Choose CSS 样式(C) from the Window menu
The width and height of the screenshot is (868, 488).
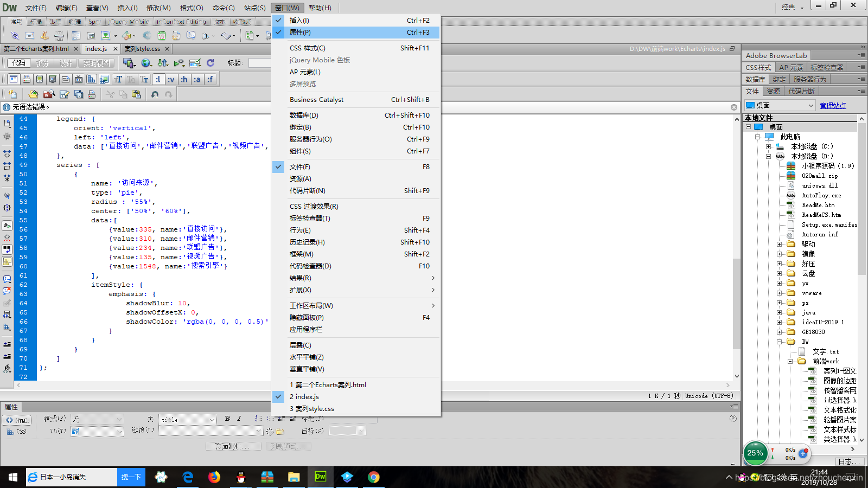point(355,48)
